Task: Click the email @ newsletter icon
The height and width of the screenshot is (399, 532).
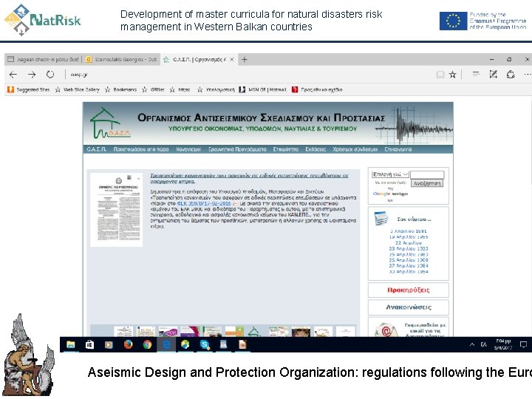Action: point(386,330)
